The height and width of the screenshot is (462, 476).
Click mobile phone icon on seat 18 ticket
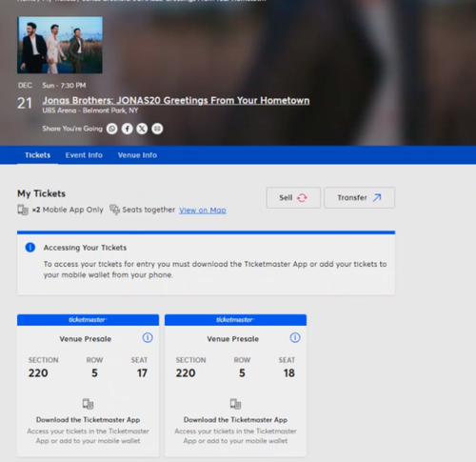[235, 404]
